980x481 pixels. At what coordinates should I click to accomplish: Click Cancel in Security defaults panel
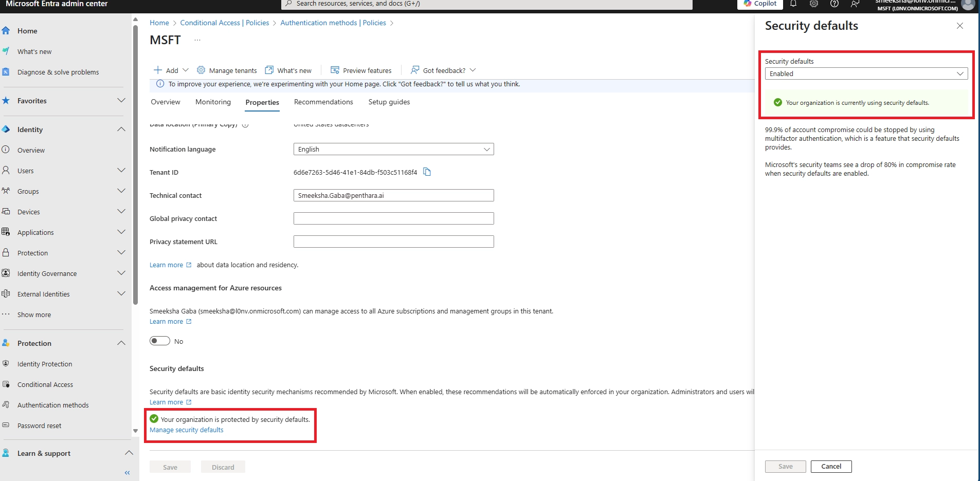click(x=831, y=467)
